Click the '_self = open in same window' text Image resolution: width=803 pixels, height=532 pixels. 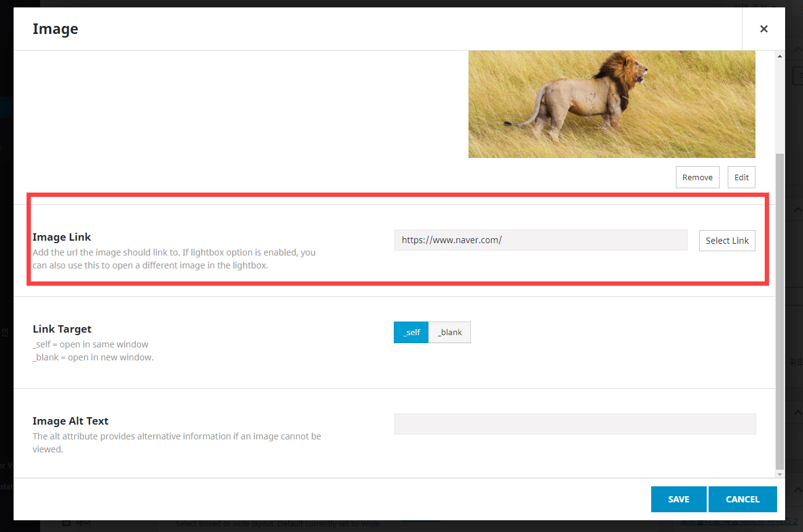pos(91,344)
